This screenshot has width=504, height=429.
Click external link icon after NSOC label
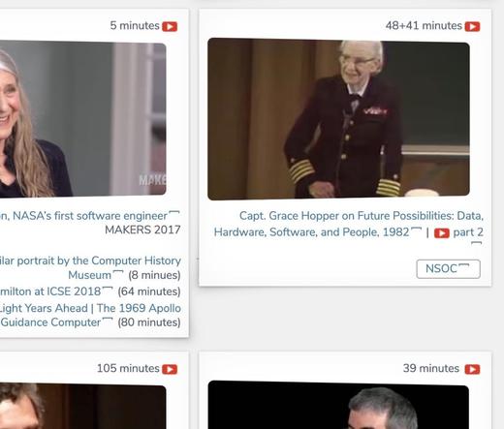pos(464,266)
